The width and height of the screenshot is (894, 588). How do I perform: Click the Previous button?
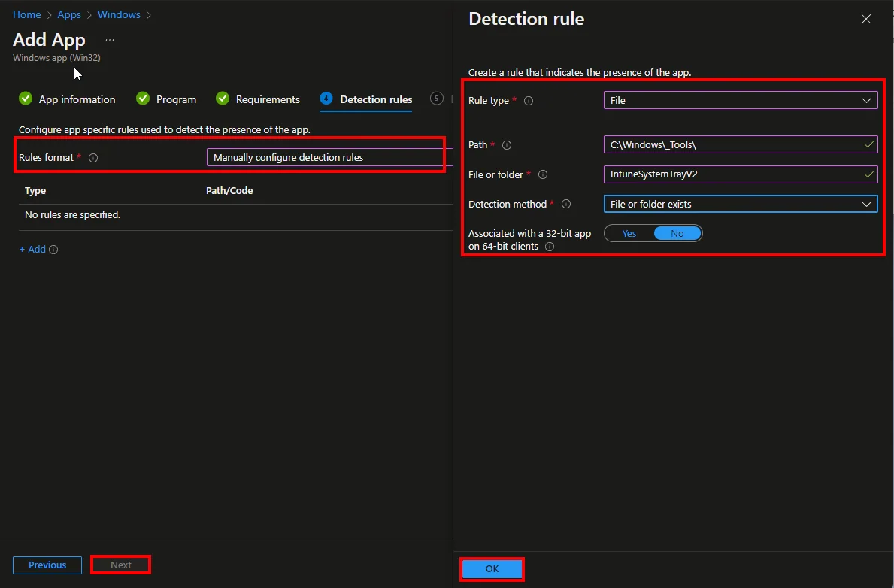[47, 565]
